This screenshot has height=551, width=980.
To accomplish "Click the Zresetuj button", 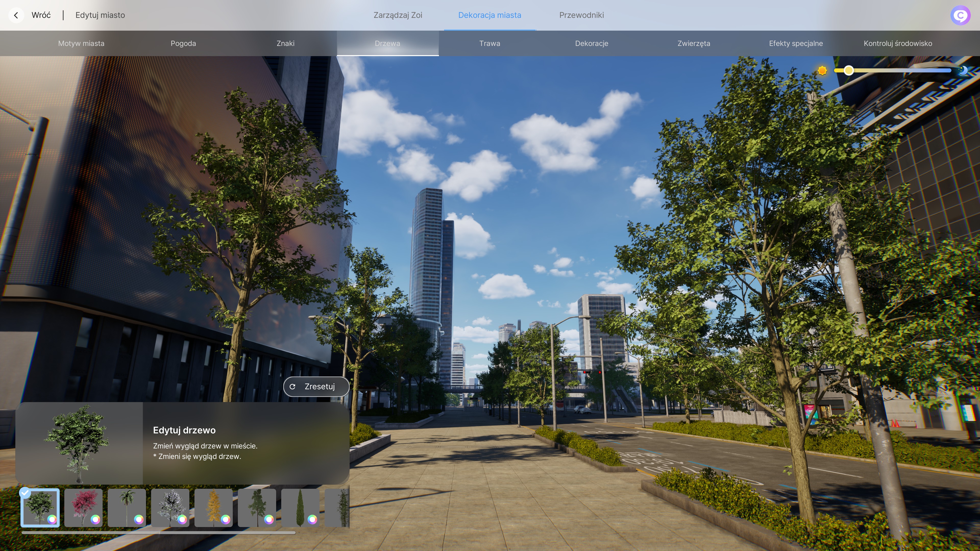I will [316, 386].
